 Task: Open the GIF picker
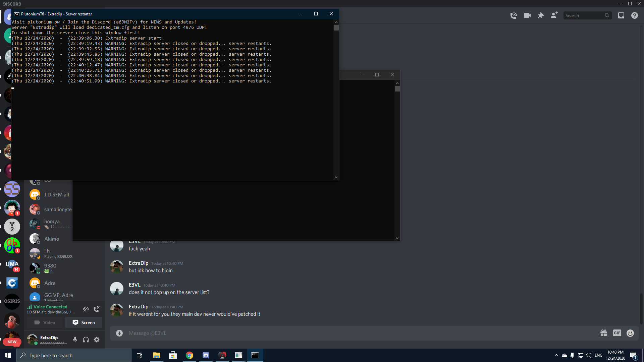click(x=617, y=333)
